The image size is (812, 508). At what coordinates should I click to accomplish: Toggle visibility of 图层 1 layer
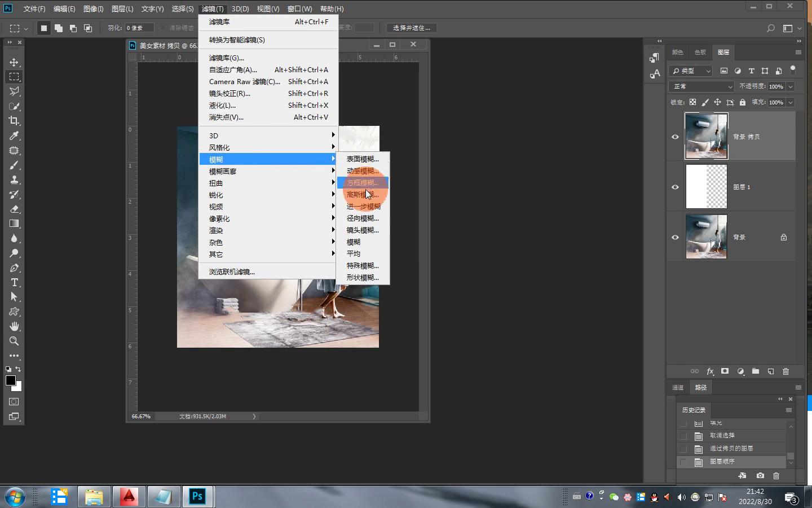(x=675, y=187)
